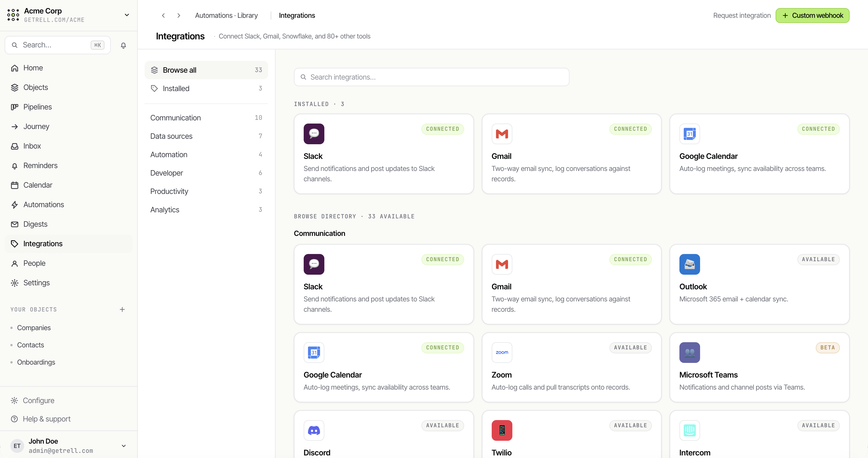This screenshot has height=458, width=868.
Task: Open Pipelines from the sidebar
Action: point(69,107)
